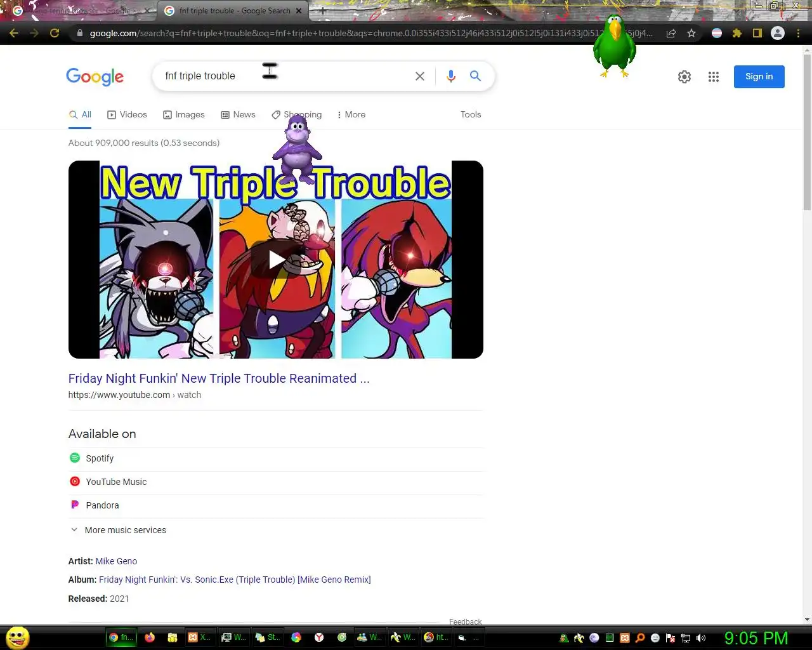Open the file folder taskbar icon
Screen dimensions: 812x650
(x=172, y=637)
